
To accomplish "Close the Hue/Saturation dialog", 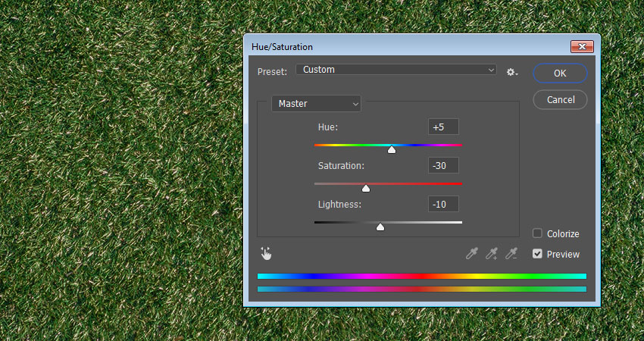I will (582, 46).
